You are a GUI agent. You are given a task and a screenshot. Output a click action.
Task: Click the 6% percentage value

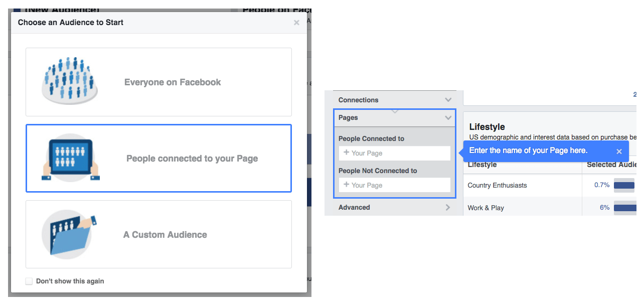(604, 207)
